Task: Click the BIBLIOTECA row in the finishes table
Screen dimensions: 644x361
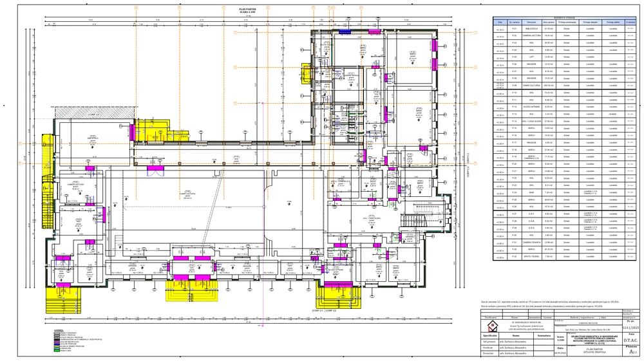Action: click(x=564, y=29)
